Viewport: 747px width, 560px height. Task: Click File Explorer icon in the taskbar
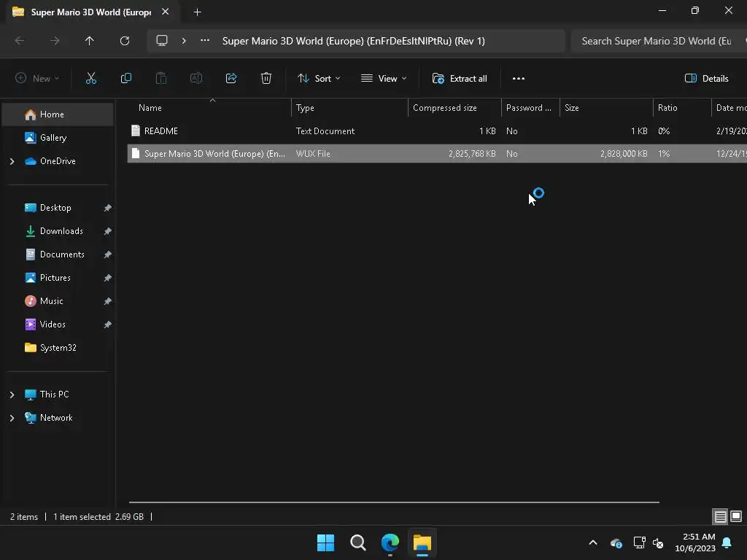[x=422, y=542]
